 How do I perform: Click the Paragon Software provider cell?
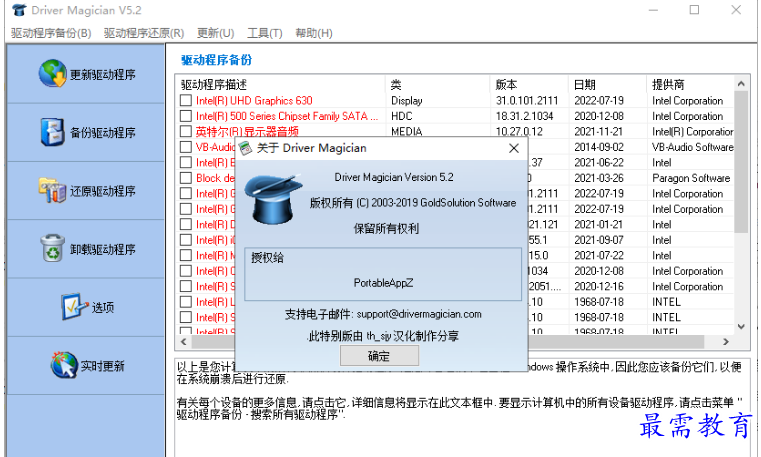(691, 178)
